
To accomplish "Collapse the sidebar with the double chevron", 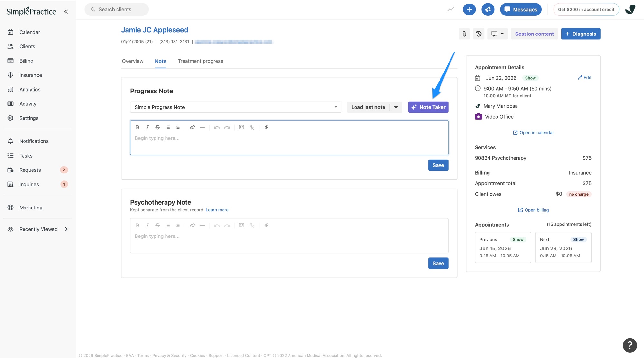I will point(66,12).
